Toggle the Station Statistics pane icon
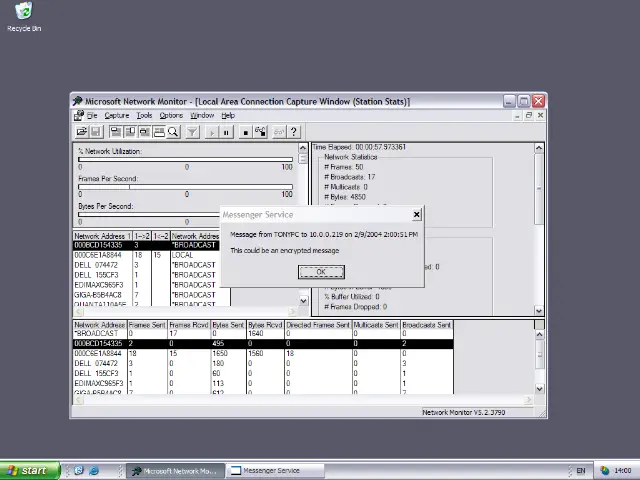640x480 pixels. tap(159, 132)
